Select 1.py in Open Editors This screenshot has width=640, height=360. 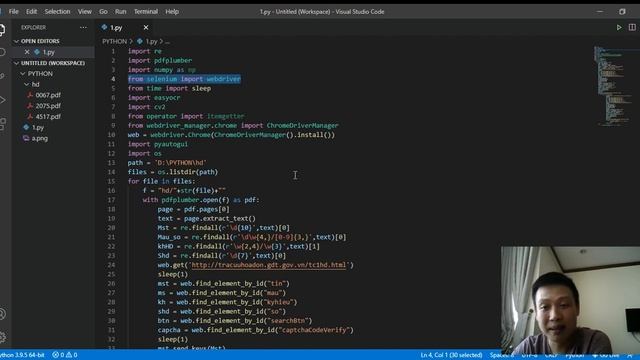[x=49, y=52]
